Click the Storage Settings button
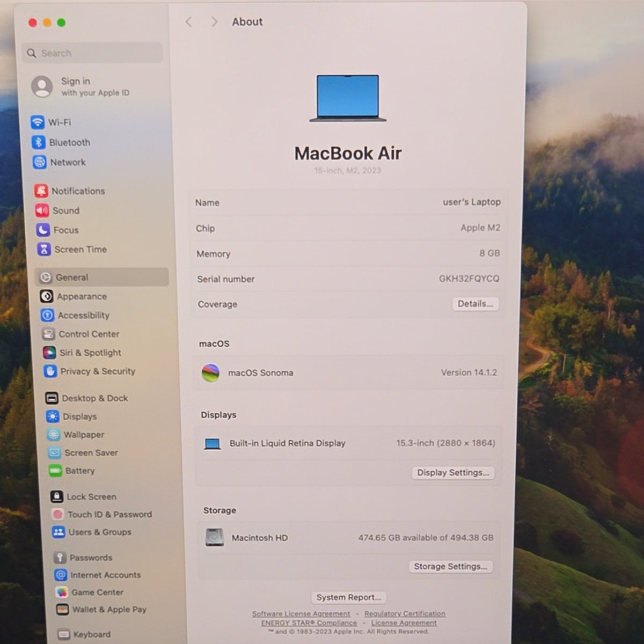Viewport: 644px width, 644px height. tap(450, 567)
